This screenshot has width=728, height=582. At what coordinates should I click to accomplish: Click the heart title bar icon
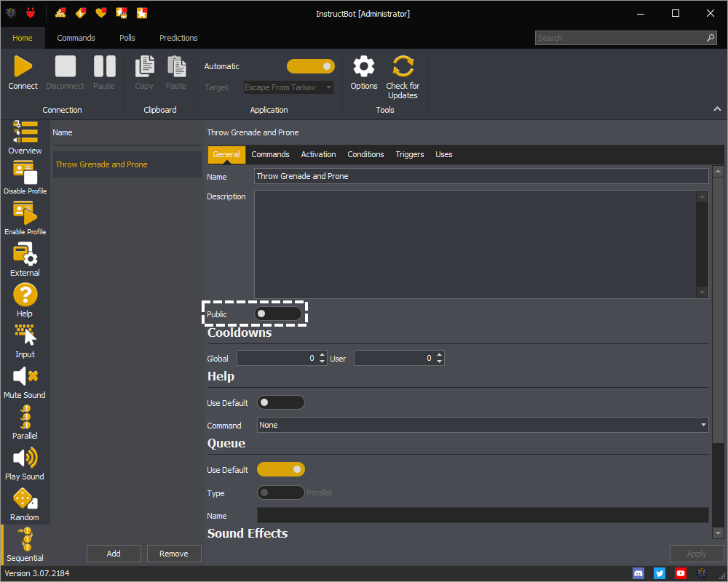coord(100,13)
